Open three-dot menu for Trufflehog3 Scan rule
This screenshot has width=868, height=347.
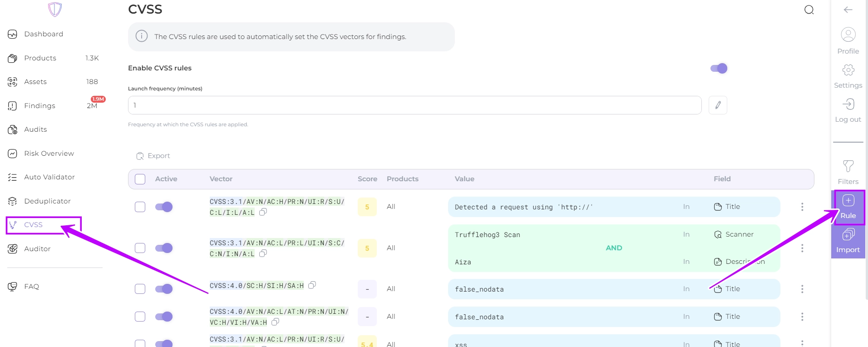(802, 248)
